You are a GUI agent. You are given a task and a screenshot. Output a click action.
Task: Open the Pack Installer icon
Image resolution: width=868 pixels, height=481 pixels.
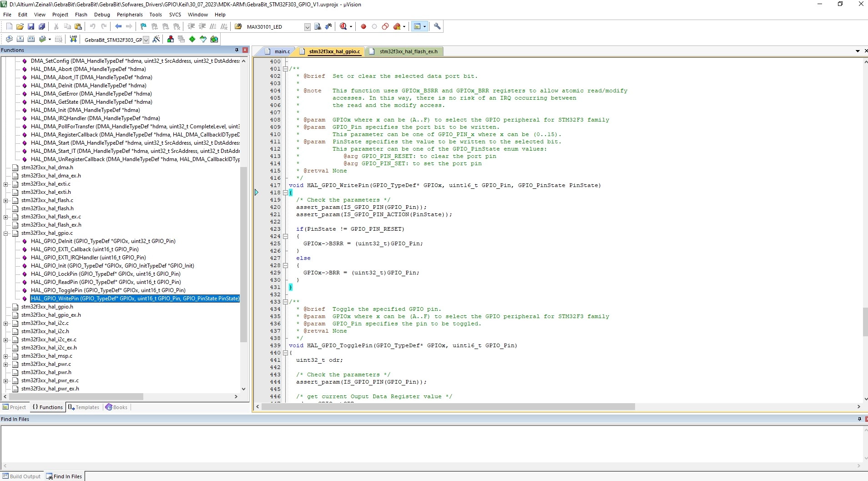click(214, 39)
